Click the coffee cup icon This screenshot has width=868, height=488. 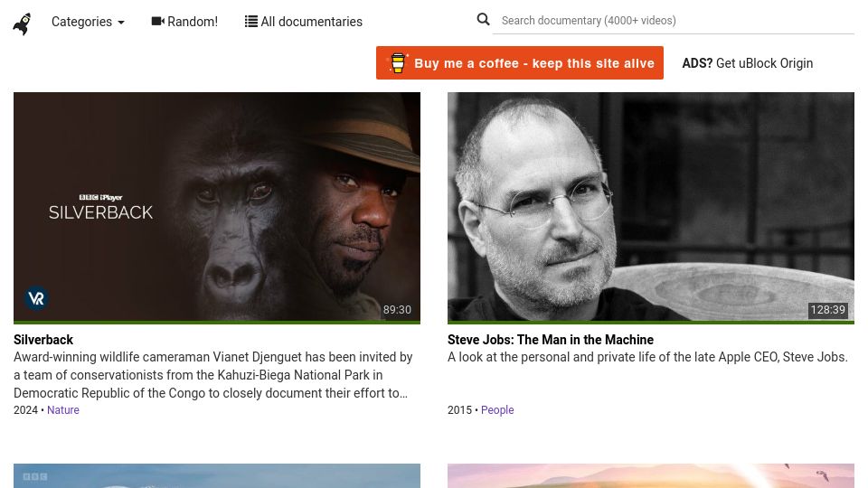[398, 63]
